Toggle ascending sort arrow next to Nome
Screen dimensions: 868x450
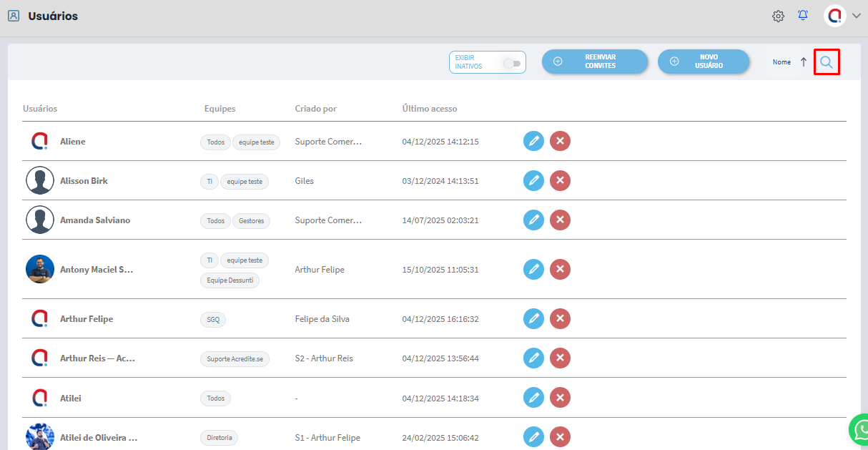[803, 62]
